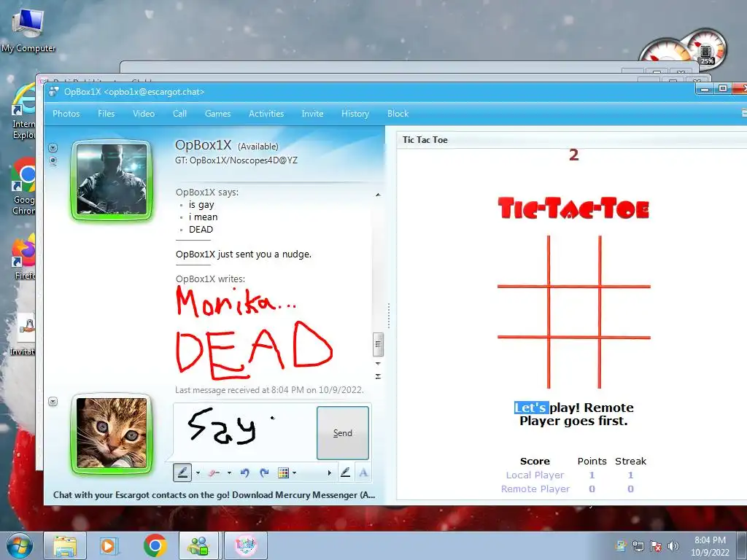Open Firefox desktop shortcut
Viewport: 747px width, 560px height.
click(x=24, y=257)
